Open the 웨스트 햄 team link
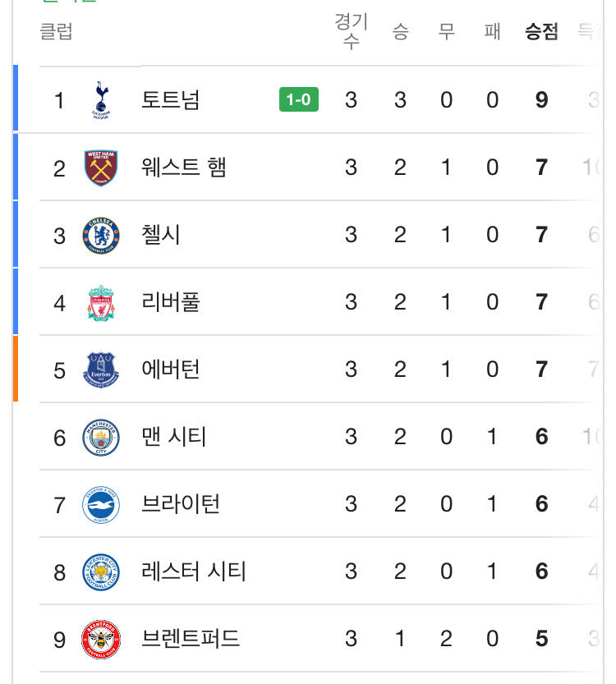 [184, 168]
